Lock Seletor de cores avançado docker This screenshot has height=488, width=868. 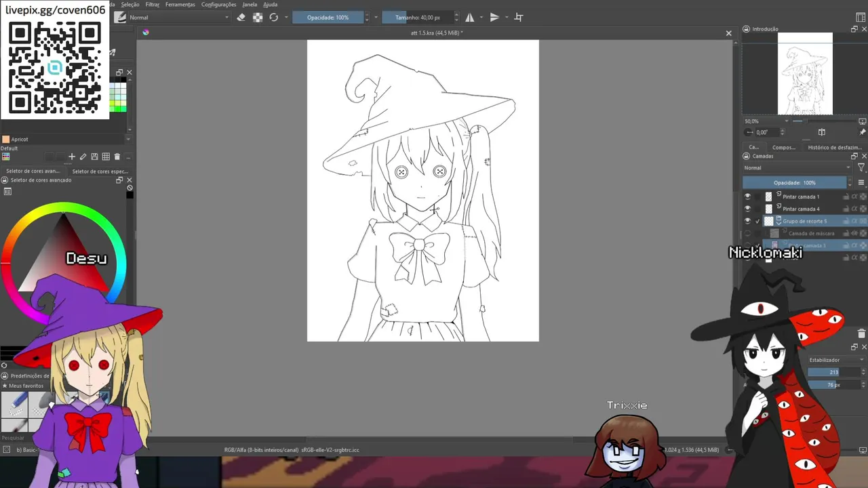click(x=5, y=180)
